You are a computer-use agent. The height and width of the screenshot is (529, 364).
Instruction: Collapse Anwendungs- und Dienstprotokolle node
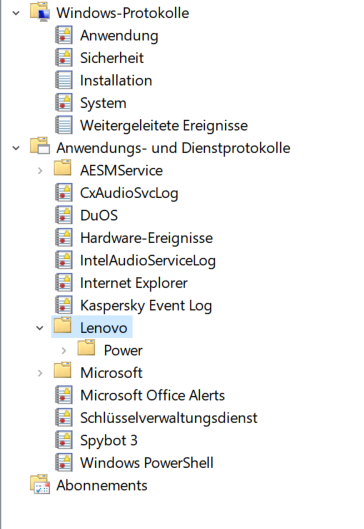point(16,148)
